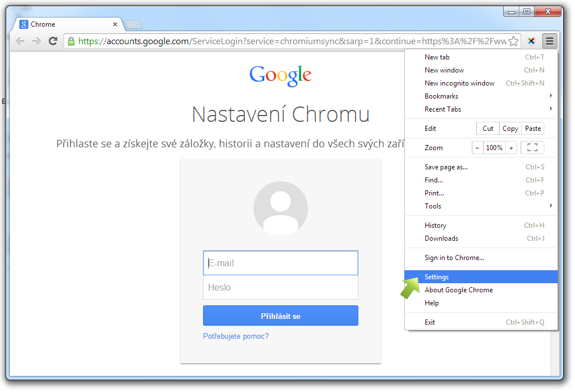Reload the page with the refresh icon

(53, 41)
